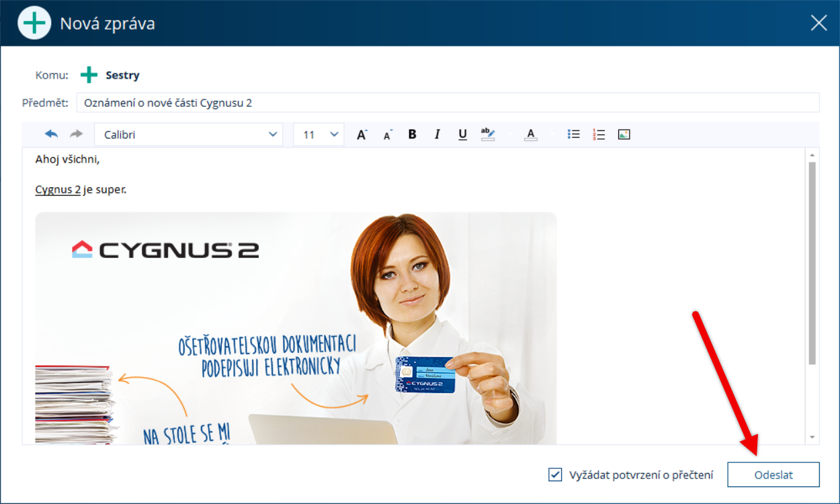Undo the last edit with the undo arrow

52,134
